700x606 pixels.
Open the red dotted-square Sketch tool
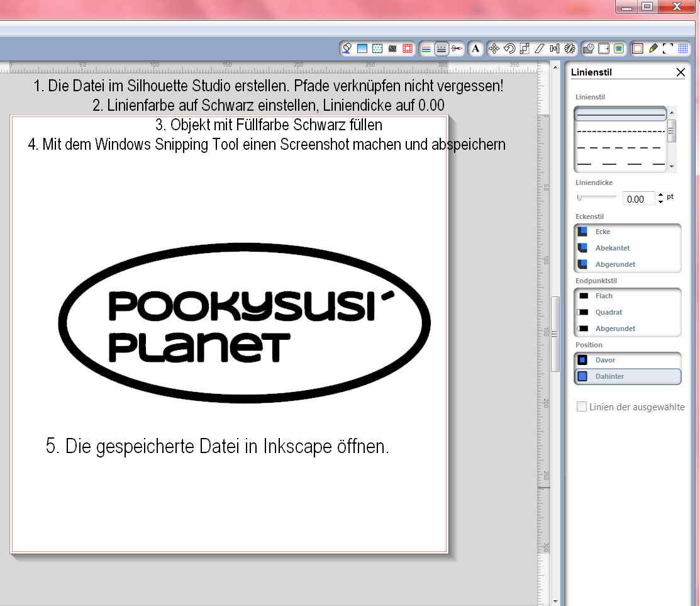click(x=408, y=48)
